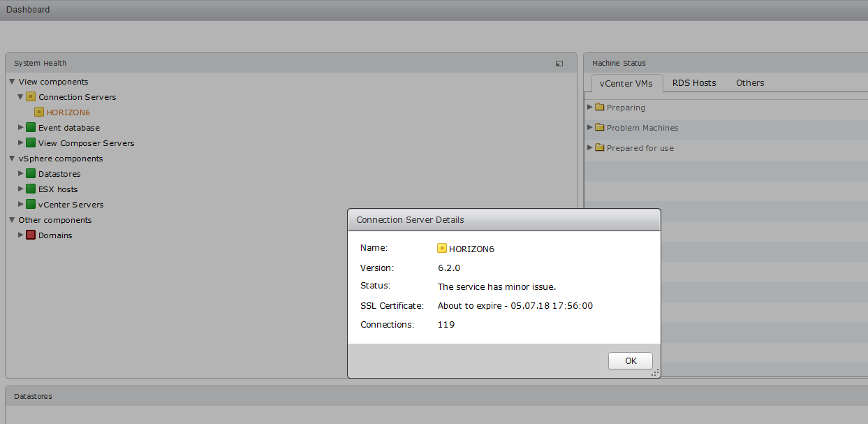The image size is (868, 424).
Task: Switch to the Others tab
Action: coord(750,83)
